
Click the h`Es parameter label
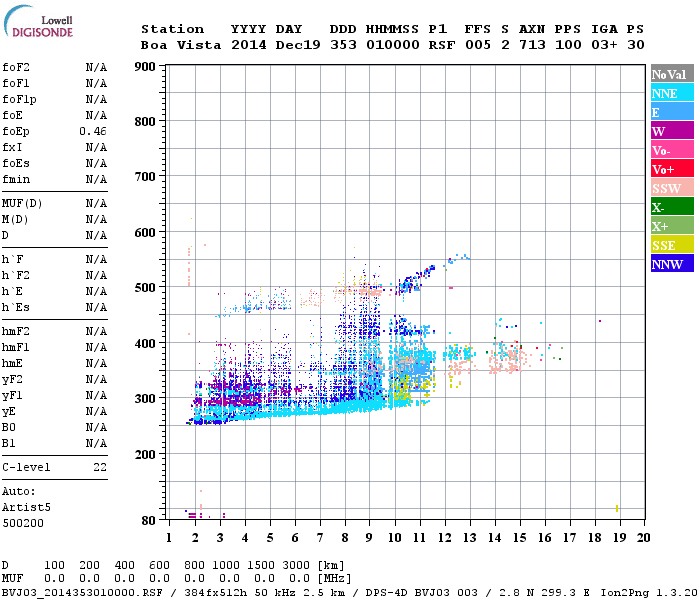coord(16,308)
